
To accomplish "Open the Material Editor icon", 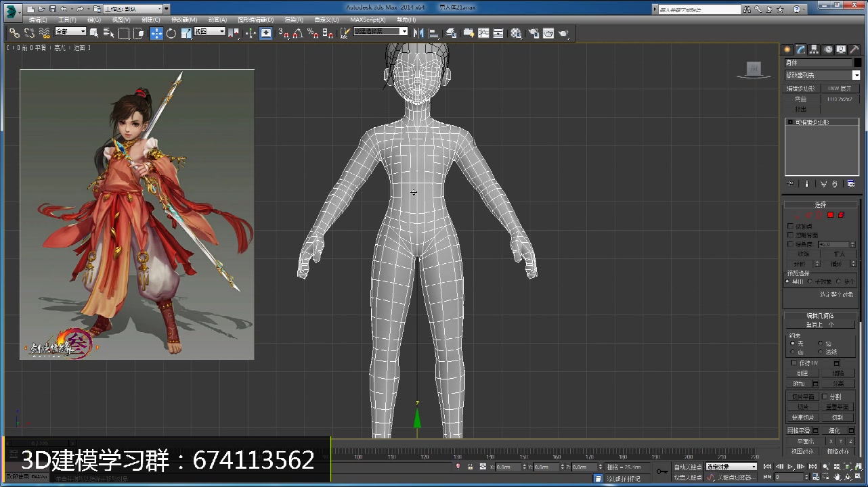I will [x=515, y=32].
